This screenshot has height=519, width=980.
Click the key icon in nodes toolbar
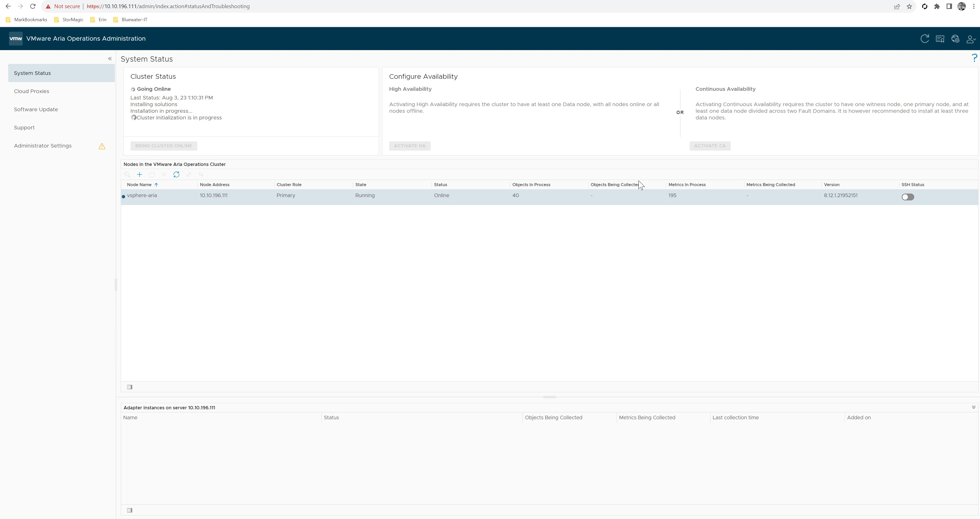(x=127, y=175)
